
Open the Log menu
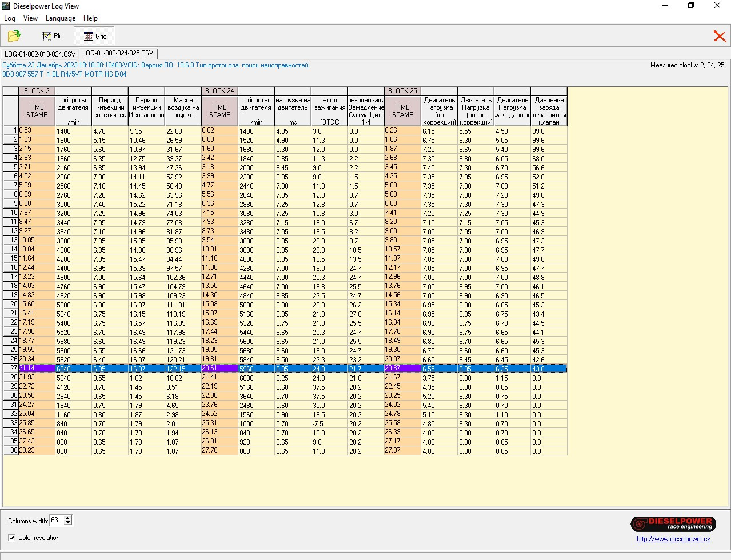click(x=10, y=18)
